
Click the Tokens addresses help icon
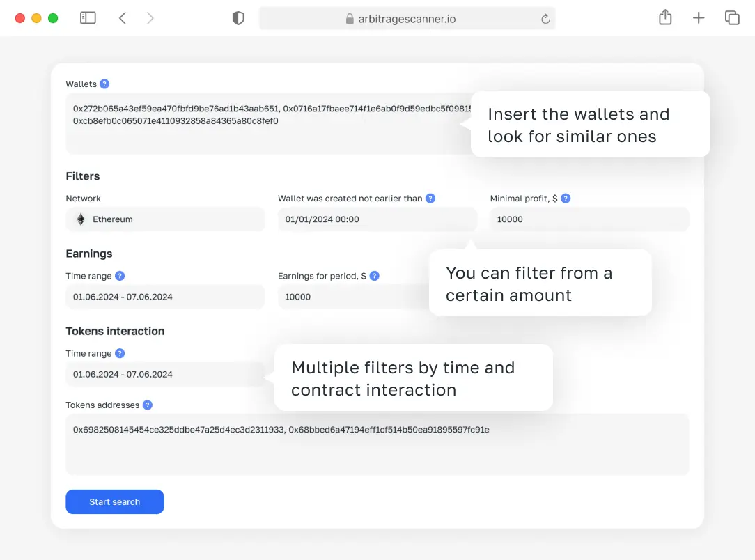pyautogui.click(x=148, y=405)
